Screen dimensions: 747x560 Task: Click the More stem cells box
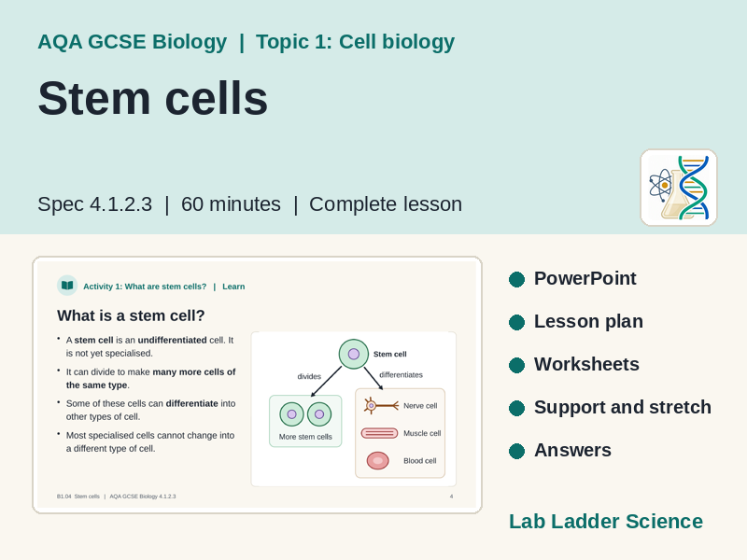coord(305,421)
